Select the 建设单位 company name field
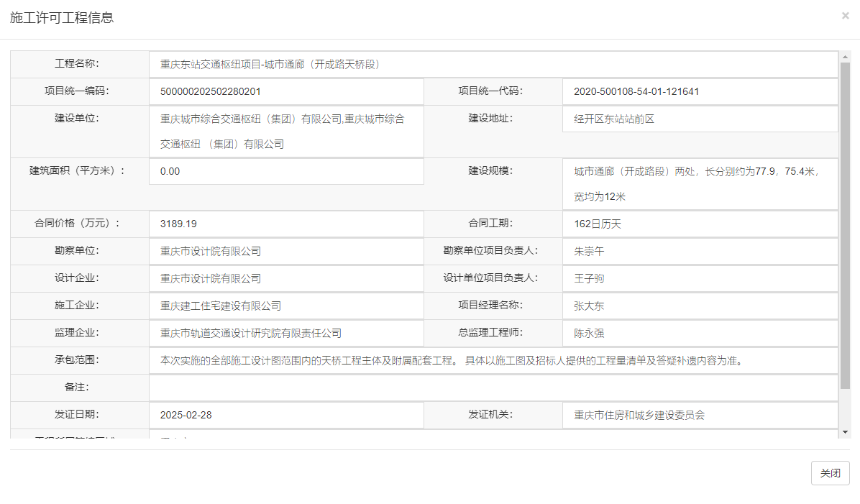 (x=286, y=132)
